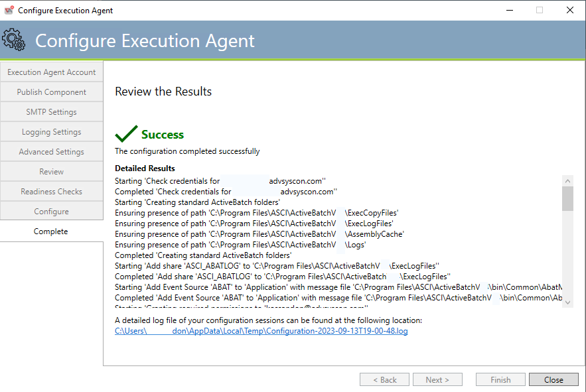Click the Finish button
Image resolution: width=586 pixels, height=392 pixels.
click(500, 379)
